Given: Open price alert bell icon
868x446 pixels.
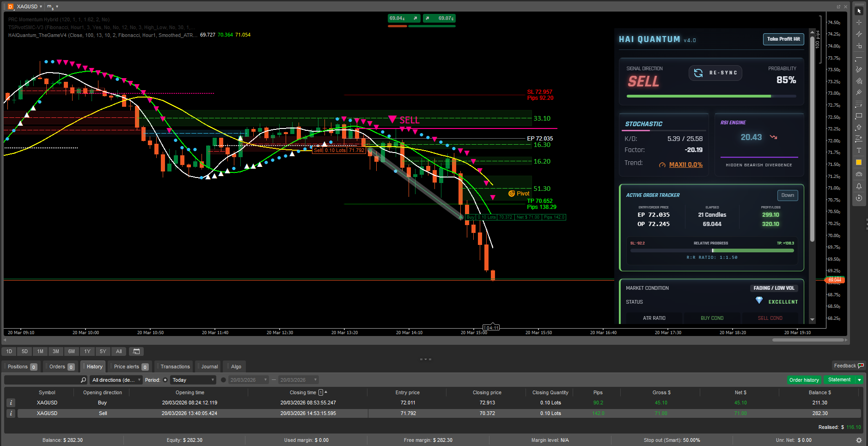Looking at the screenshot, I should [859, 186].
